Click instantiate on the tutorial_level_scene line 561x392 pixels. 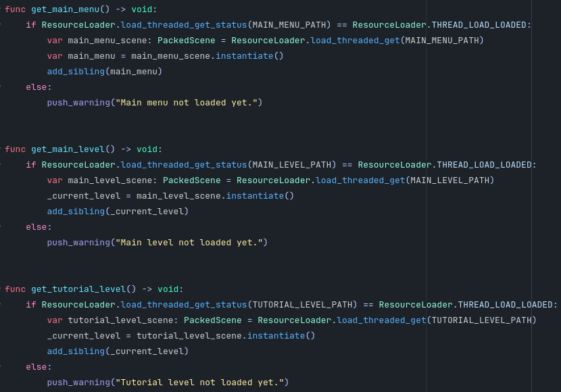click(276, 335)
